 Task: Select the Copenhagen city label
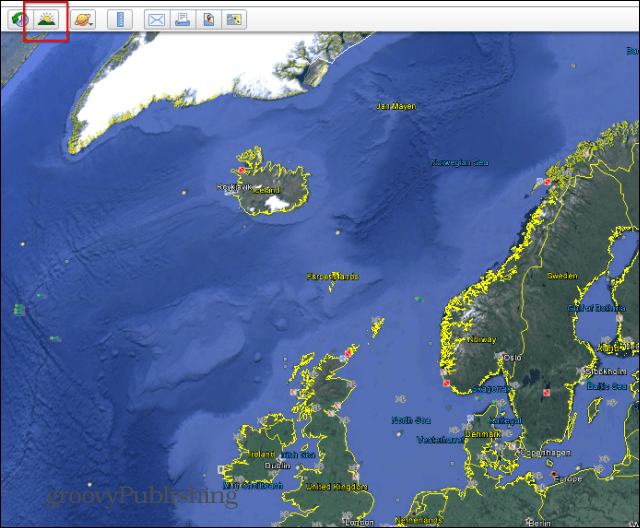(546, 453)
